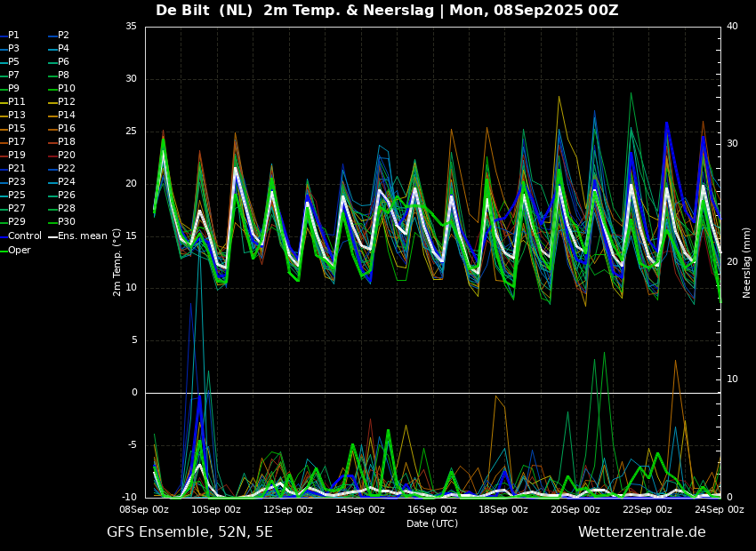Click the Neerslag (mm) axis title
Image resolution: width=756 pixels, height=551 pixels.
(746, 262)
